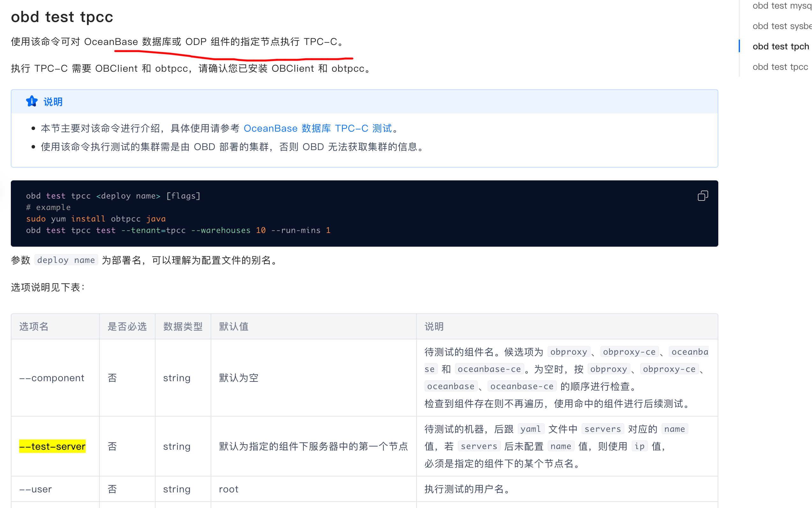This screenshot has height=508, width=812.
Task: Select obd test tpch in the outline
Action: (780, 46)
